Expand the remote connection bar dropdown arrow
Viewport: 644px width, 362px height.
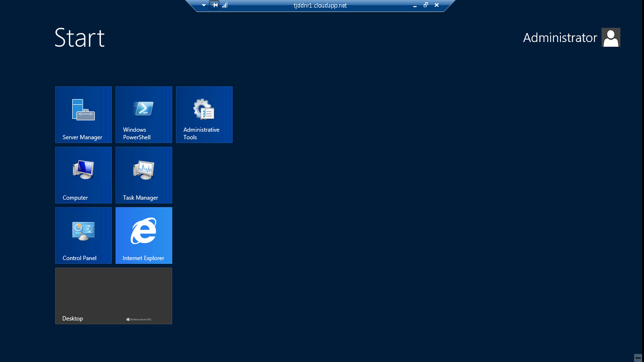pos(204,5)
